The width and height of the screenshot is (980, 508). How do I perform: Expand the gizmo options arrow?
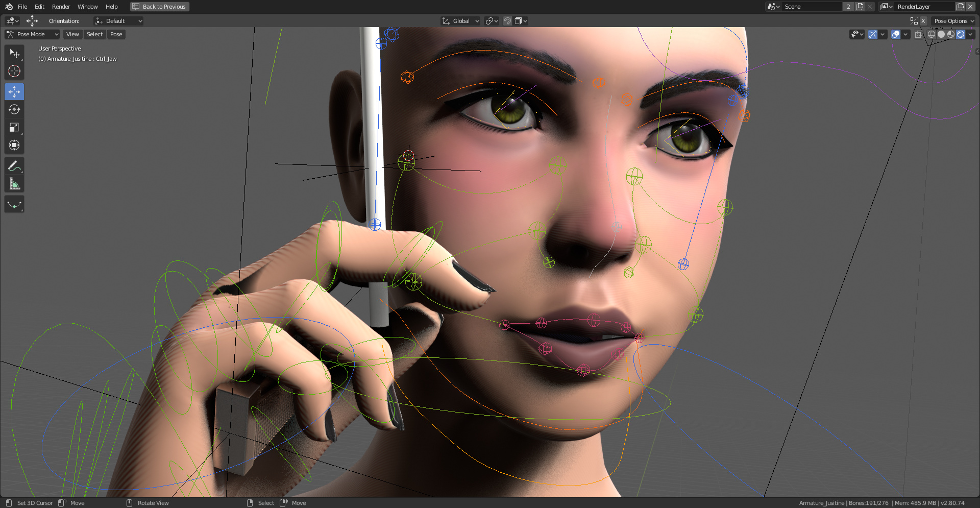coord(883,34)
